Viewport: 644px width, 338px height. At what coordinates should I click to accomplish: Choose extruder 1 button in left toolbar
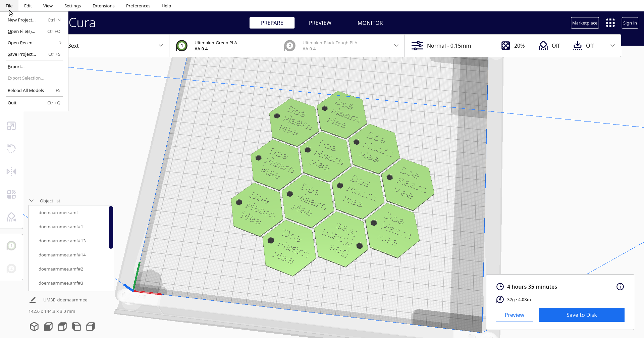[x=11, y=246]
